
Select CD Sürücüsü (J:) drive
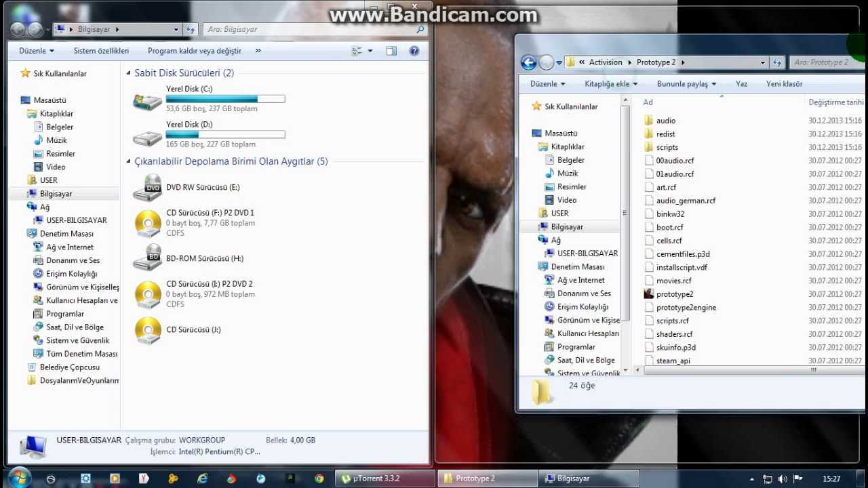click(x=178, y=330)
